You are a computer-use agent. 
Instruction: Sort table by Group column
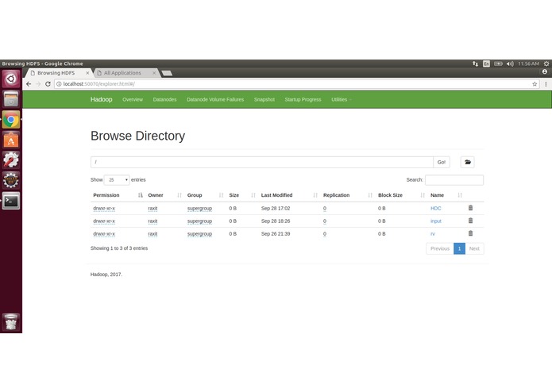click(205, 195)
